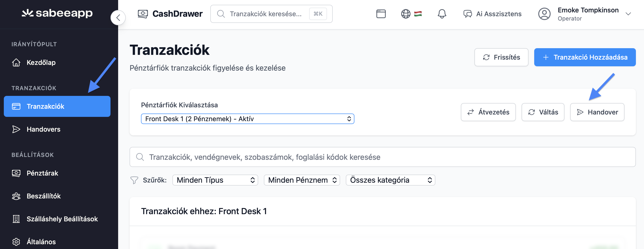This screenshot has height=249, width=644.
Task: Collapse the sidebar with the chevron button
Action: 118,18
